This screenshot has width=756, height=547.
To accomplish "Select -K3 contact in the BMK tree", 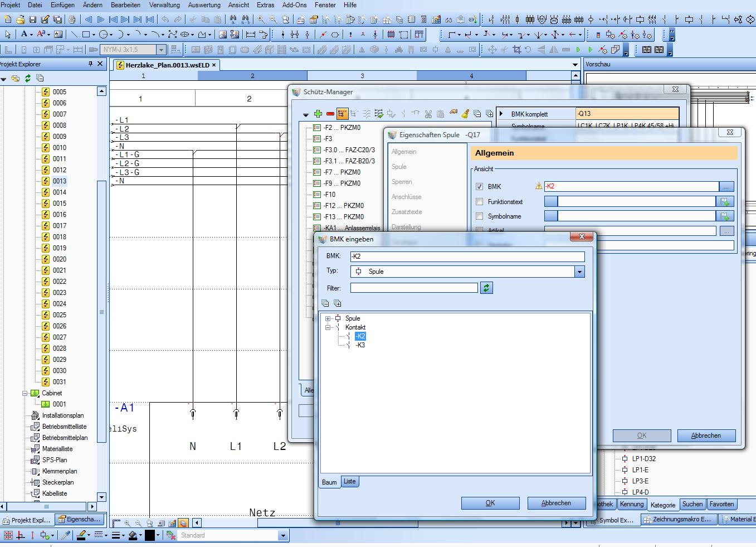I will (360, 345).
